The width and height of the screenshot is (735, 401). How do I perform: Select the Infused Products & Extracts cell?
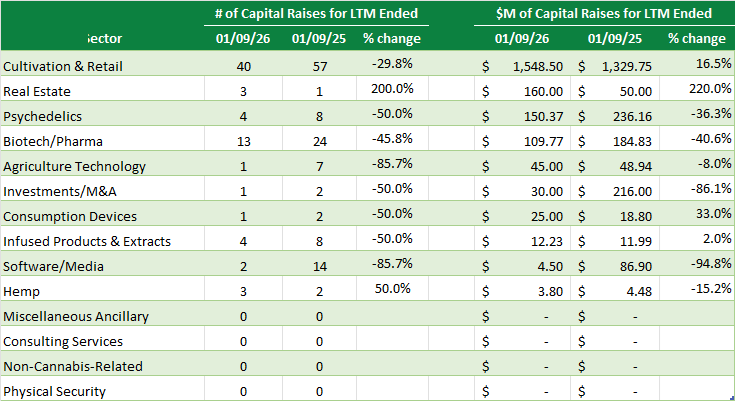coord(87,241)
